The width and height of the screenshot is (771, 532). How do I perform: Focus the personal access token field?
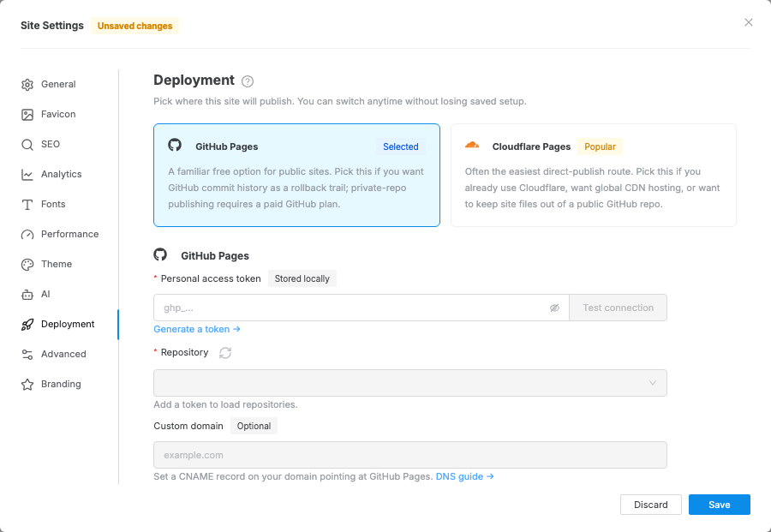tap(361, 308)
